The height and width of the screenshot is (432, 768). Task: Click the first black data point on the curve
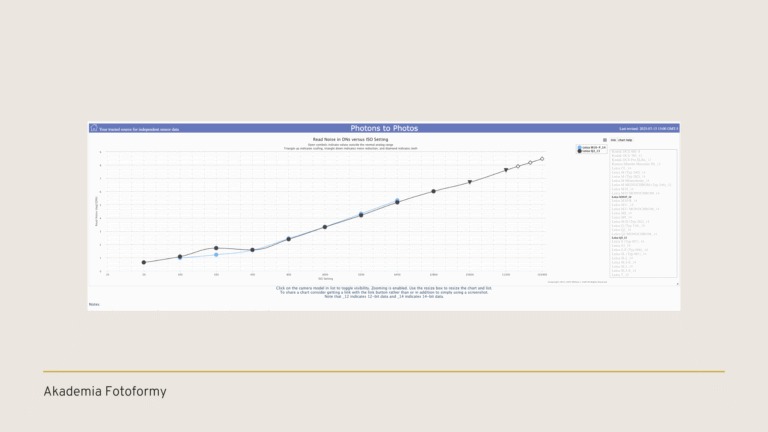click(x=144, y=262)
